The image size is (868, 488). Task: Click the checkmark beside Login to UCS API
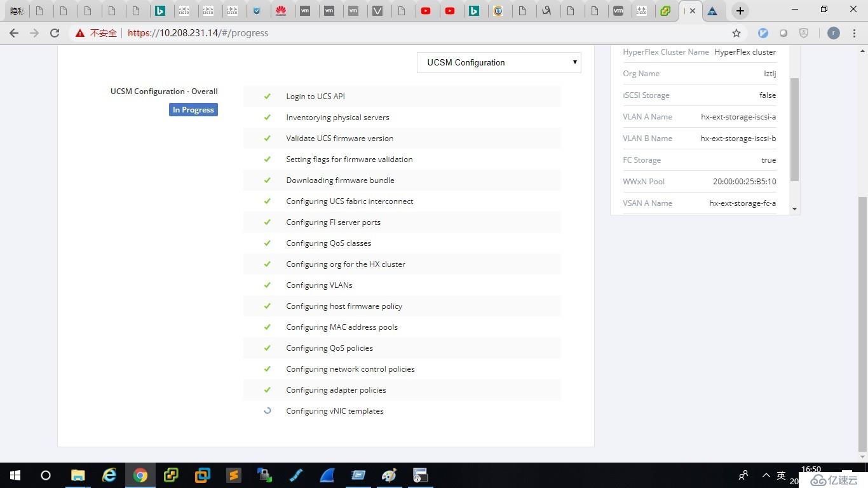pyautogui.click(x=268, y=97)
